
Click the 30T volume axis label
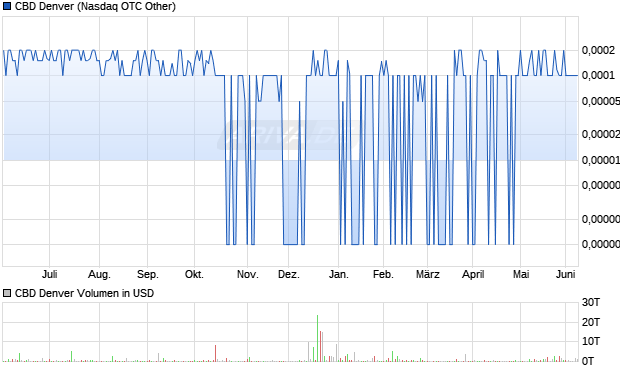tap(591, 302)
